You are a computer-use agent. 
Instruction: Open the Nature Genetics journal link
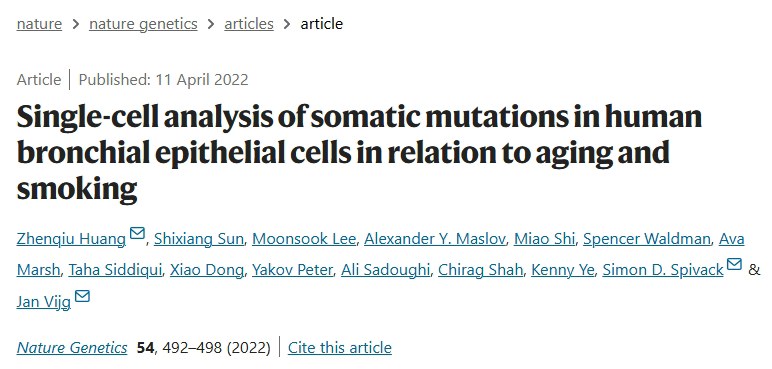pos(72,348)
